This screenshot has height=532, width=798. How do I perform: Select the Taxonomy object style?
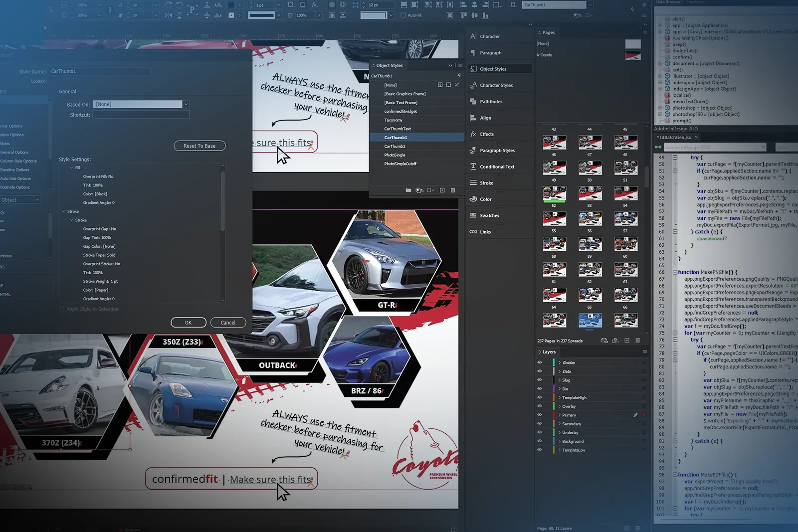pos(417,120)
